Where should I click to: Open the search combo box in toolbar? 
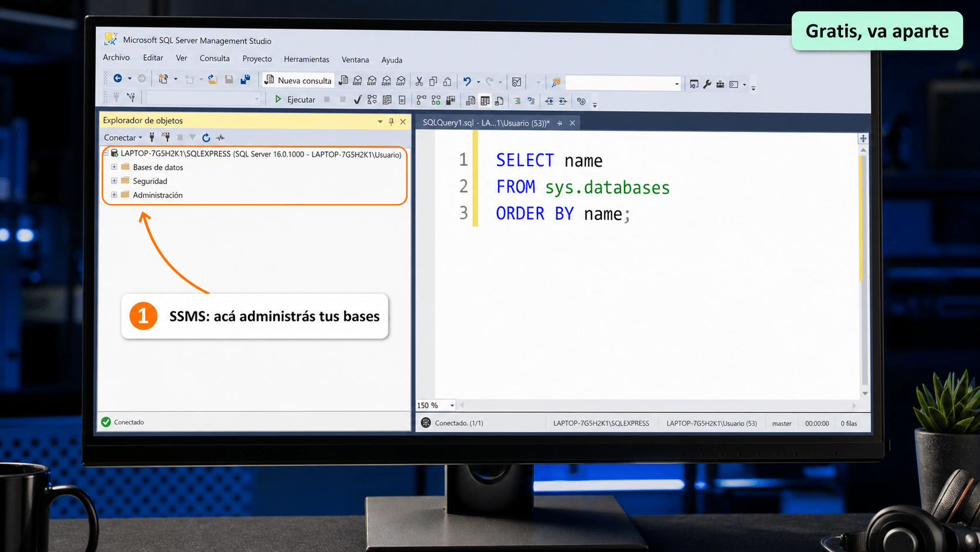pos(623,83)
